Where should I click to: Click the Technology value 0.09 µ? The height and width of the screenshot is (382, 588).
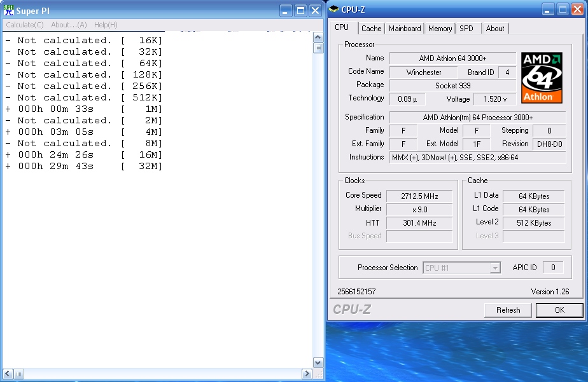pos(407,99)
